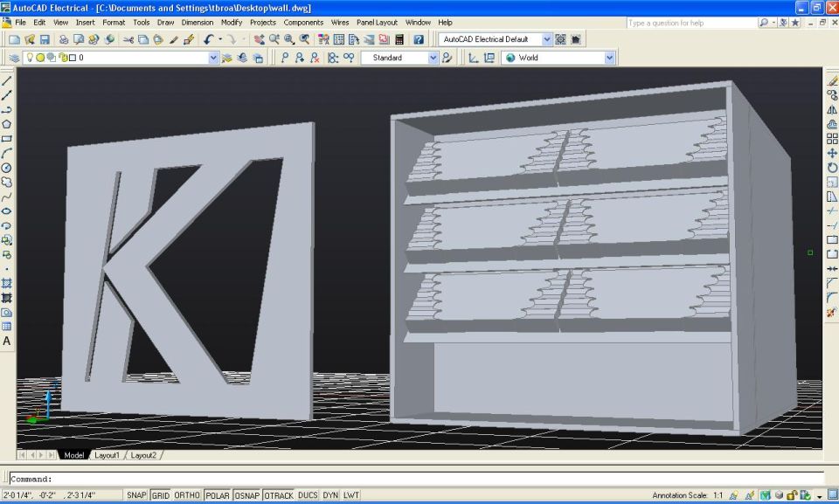Open the Projects menu

263,23
